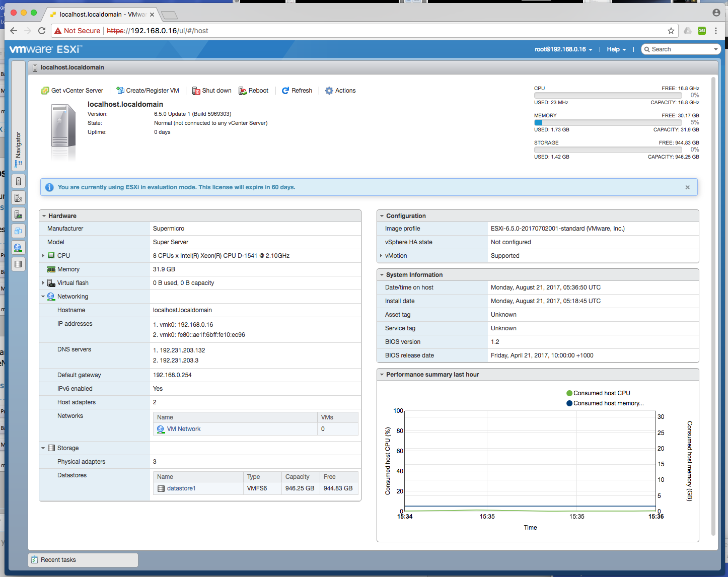
Task: Collapse the Storage section in Hardware
Action: (43, 448)
